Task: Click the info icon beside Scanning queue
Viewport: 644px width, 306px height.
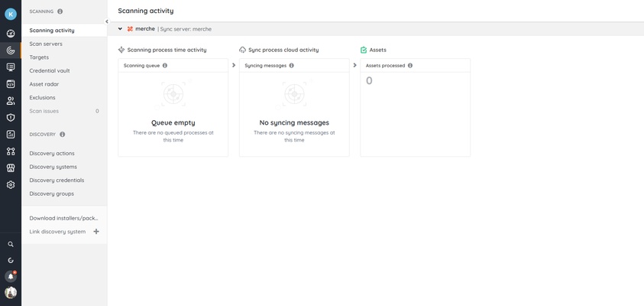Action: pyautogui.click(x=165, y=65)
